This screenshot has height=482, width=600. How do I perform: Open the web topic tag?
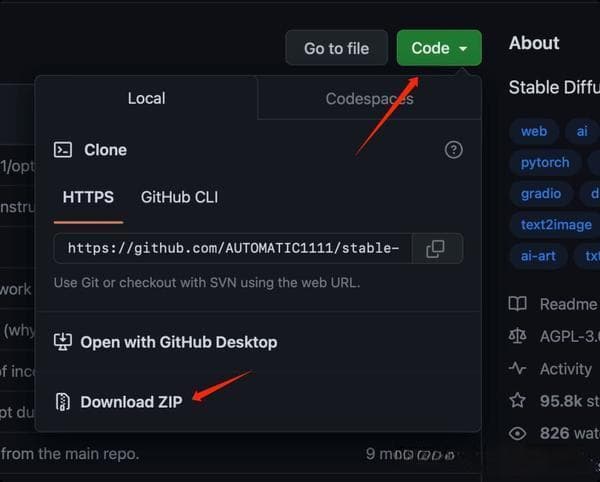(534, 131)
